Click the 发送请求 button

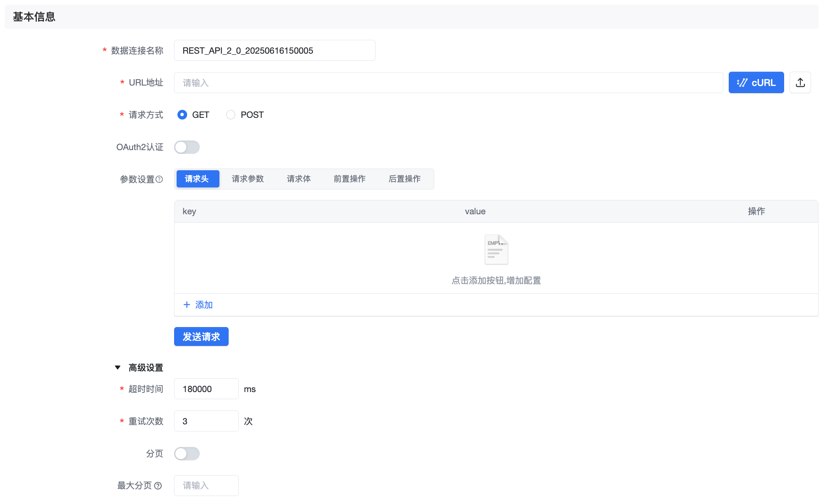201,337
